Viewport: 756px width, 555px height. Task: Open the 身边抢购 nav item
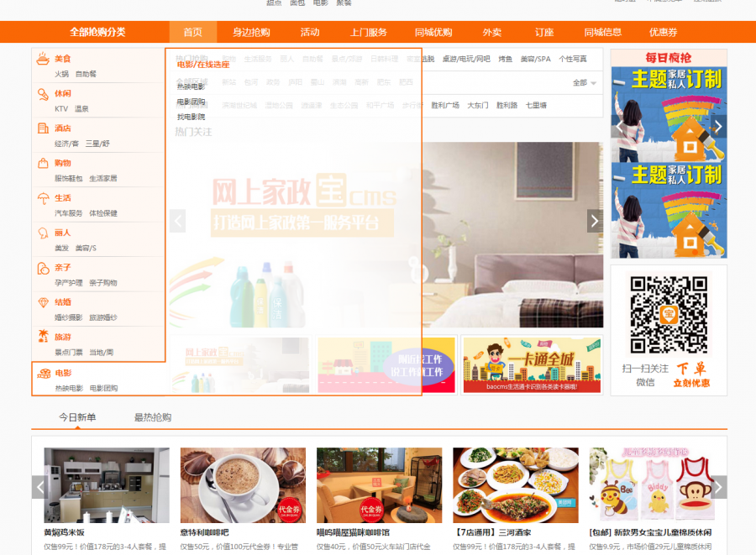pyautogui.click(x=251, y=32)
